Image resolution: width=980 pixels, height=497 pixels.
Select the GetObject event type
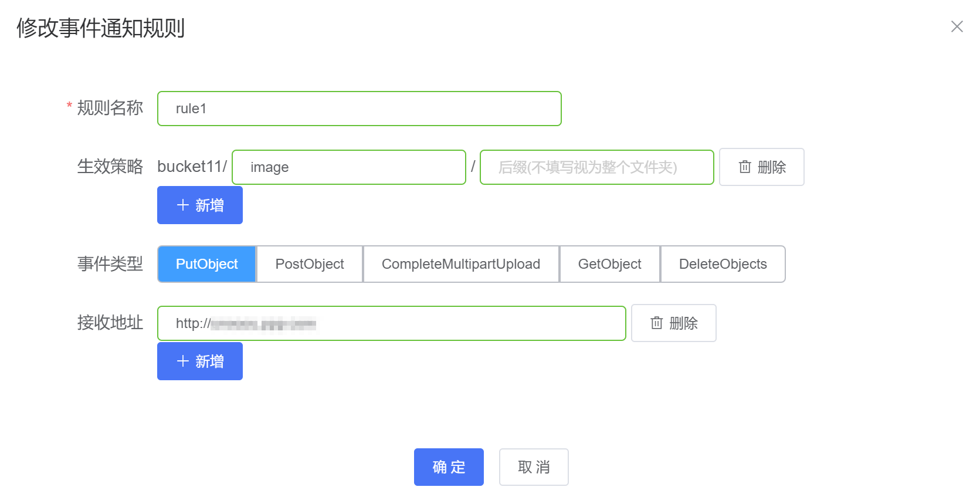point(609,264)
